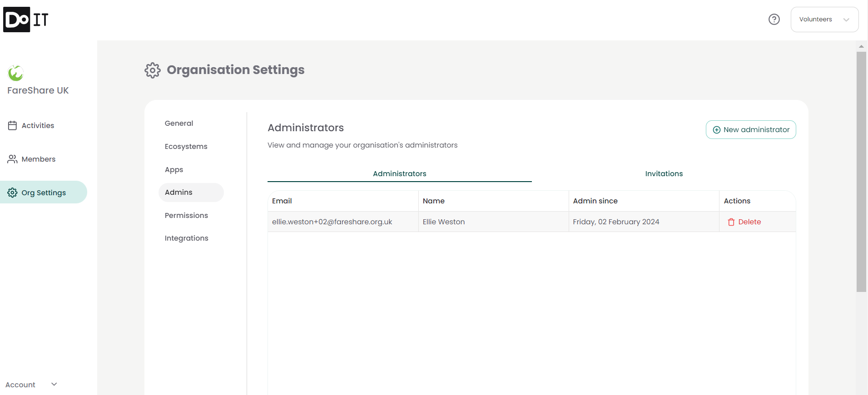
Task: Click the Activities calendar icon
Action: click(x=12, y=126)
